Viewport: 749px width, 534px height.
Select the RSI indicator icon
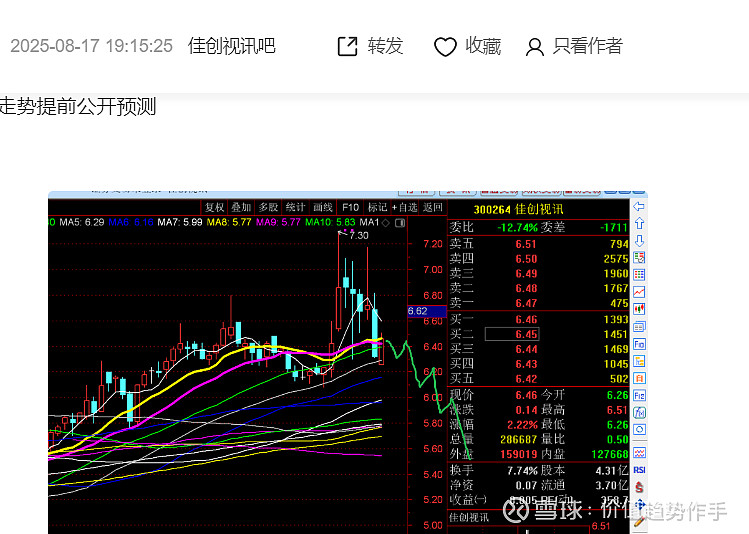pos(639,470)
